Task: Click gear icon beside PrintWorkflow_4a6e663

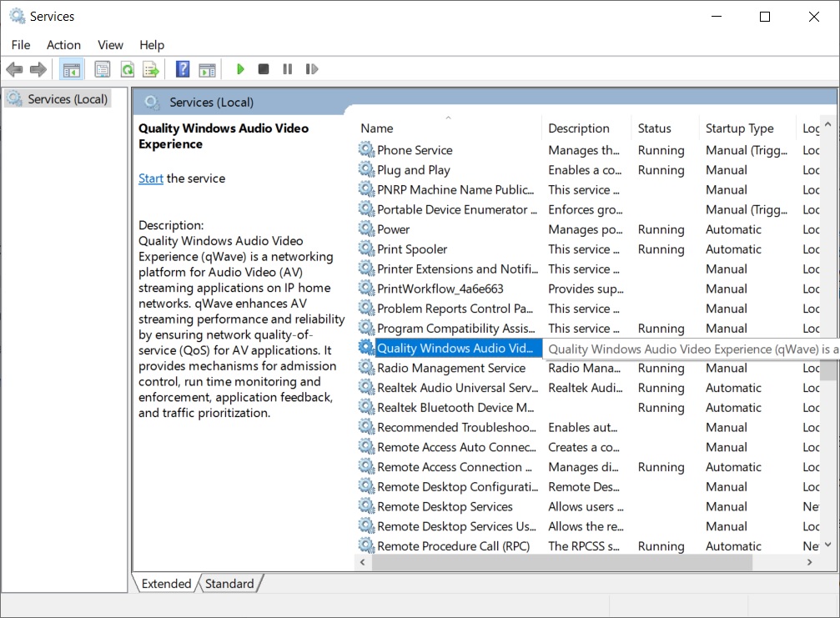Action: click(366, 288)
